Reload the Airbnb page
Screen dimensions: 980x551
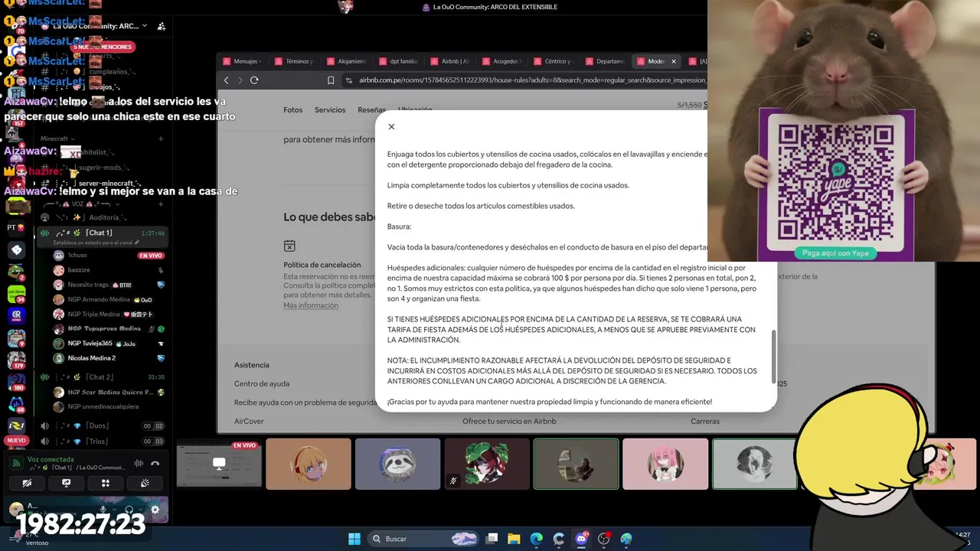click(x=254, y=80)
